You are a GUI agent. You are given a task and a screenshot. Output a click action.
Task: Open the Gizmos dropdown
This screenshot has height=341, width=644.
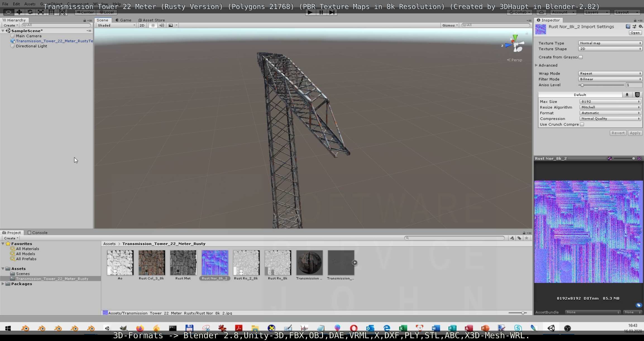[x=450, y=25]
